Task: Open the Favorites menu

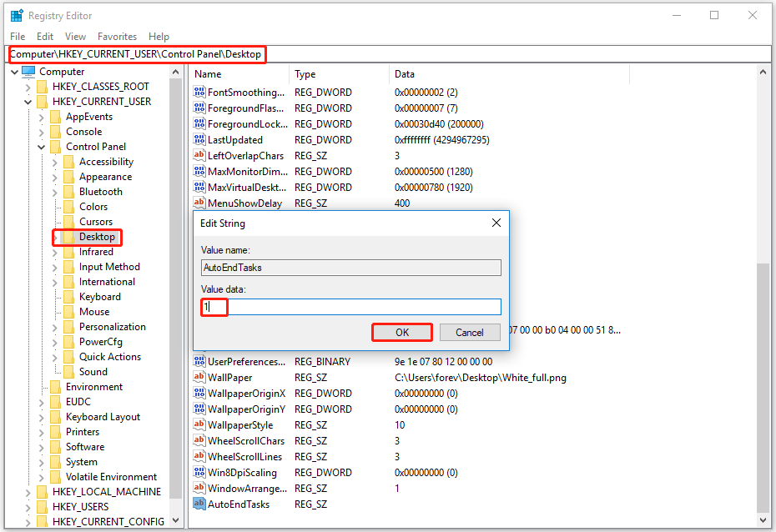Action: point(117,36)
